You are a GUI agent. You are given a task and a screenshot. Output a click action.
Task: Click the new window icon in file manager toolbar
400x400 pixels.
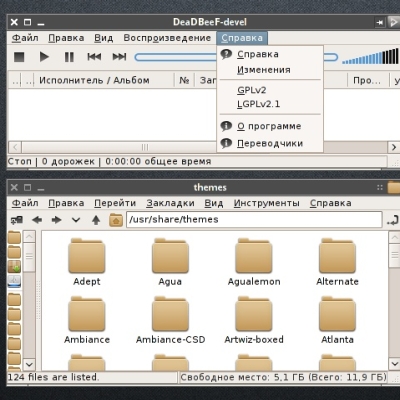tap(17, 220)
